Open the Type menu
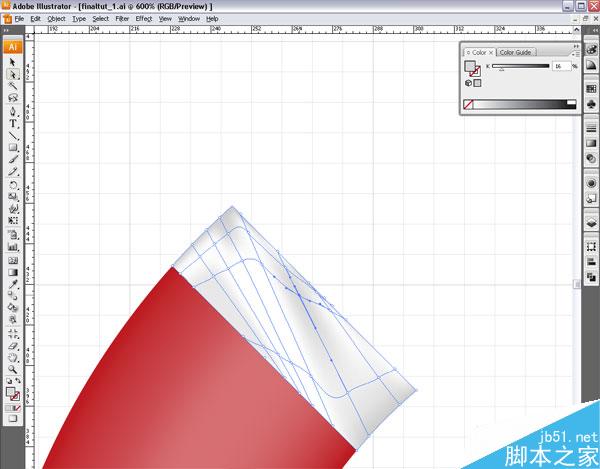 pos(79,19)
